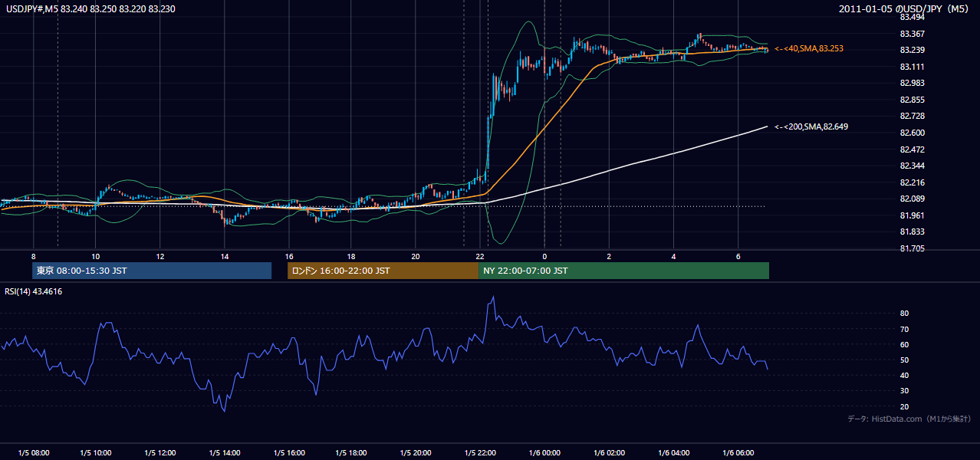Click hour label 8 under price chart
The width and height of the screenshot is (980, 460).
tap(33, 255)
